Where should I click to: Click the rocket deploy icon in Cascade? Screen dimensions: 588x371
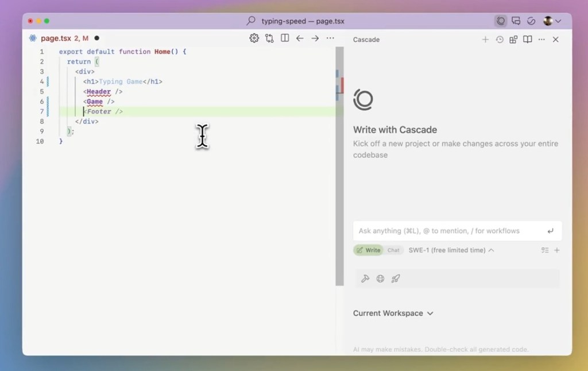(396, 279)
